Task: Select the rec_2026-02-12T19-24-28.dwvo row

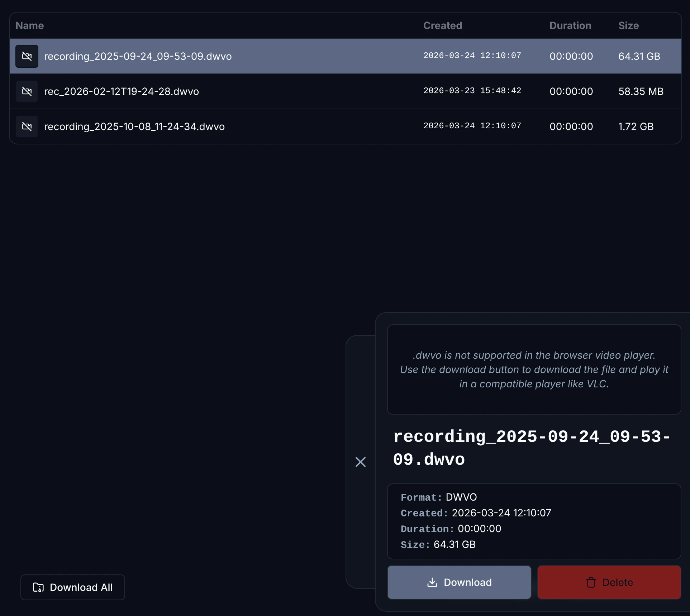Action: pos(215,91)
